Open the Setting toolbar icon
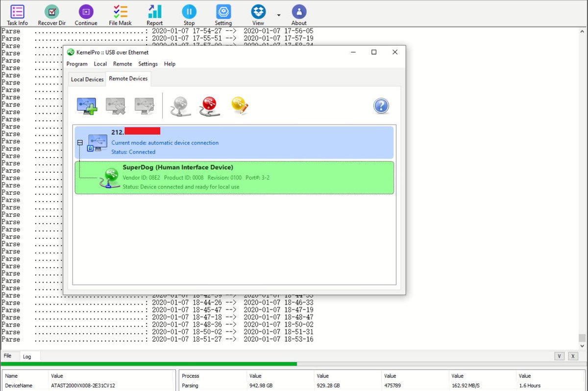588x391 pixels. (223, 15)
